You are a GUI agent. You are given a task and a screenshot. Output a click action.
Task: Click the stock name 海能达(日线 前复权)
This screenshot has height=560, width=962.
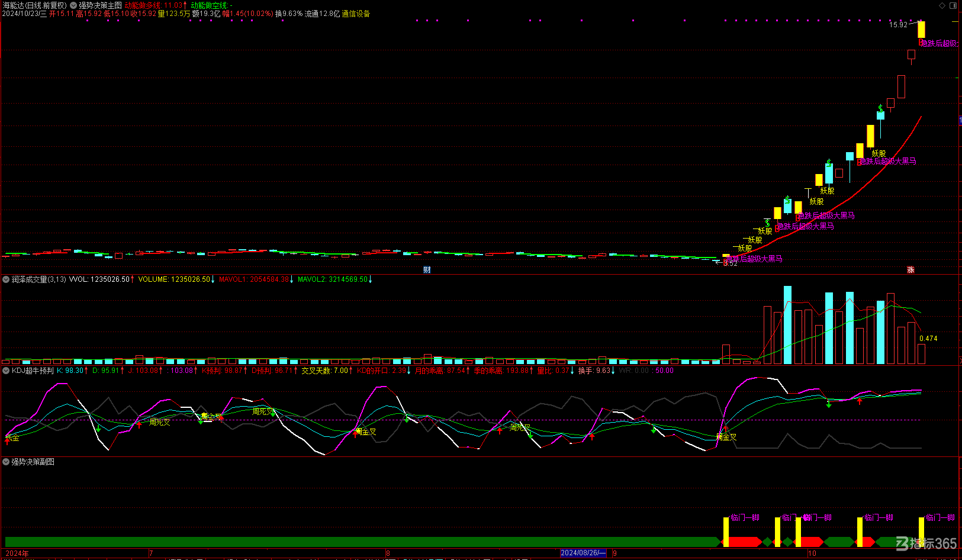click(34, 5)
